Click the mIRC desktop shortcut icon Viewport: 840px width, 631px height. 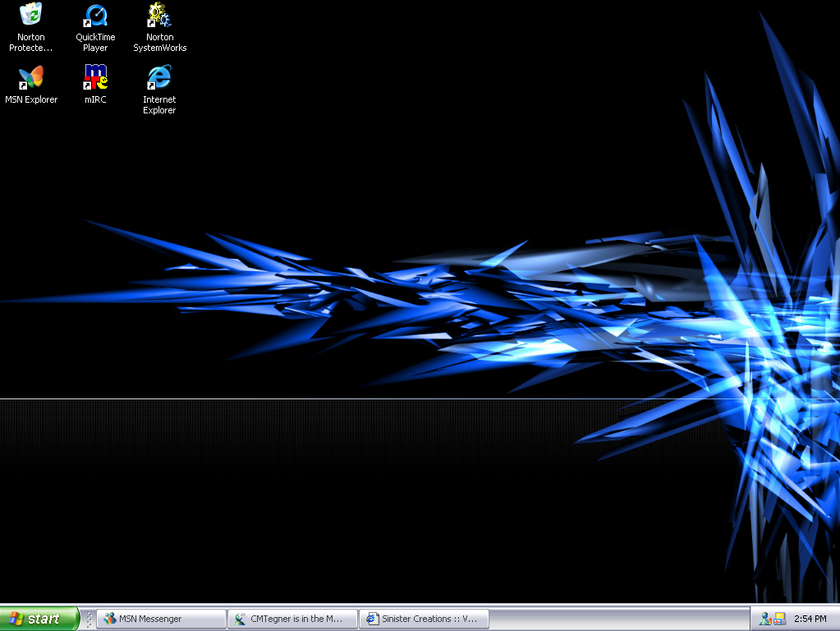95,77
